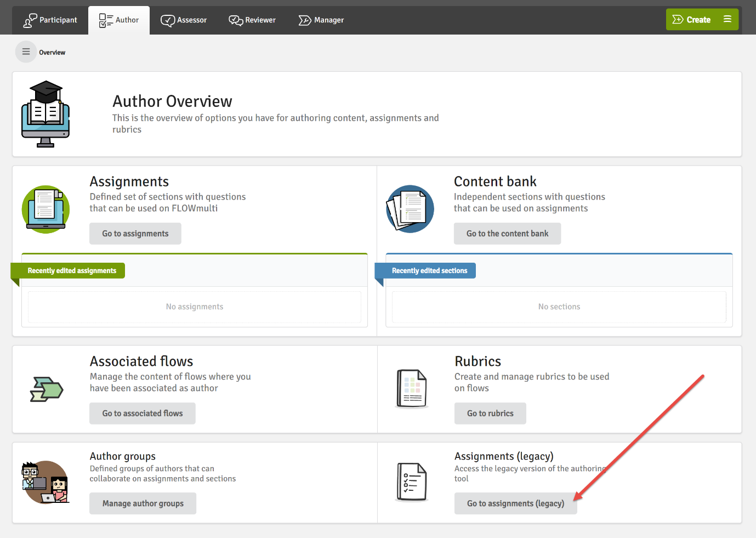Click the Assignments laptop document icon
Screen dimensions: 756x538
(46, 209)
